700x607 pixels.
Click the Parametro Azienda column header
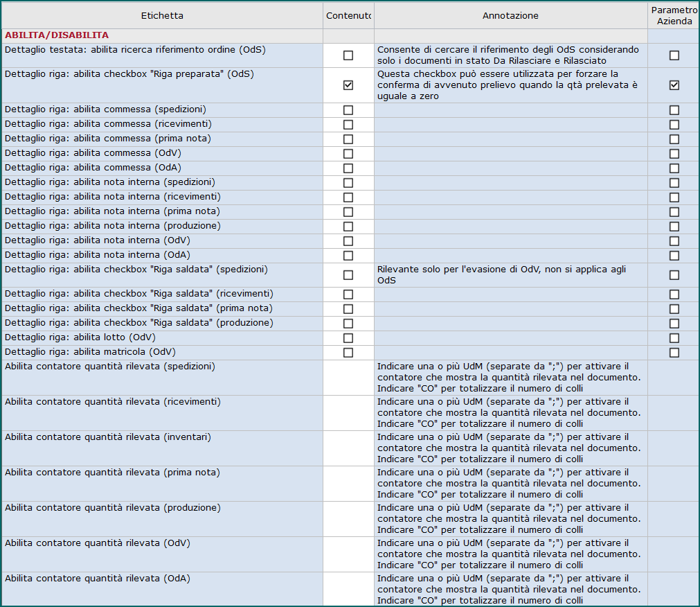(x=674, y=16)
